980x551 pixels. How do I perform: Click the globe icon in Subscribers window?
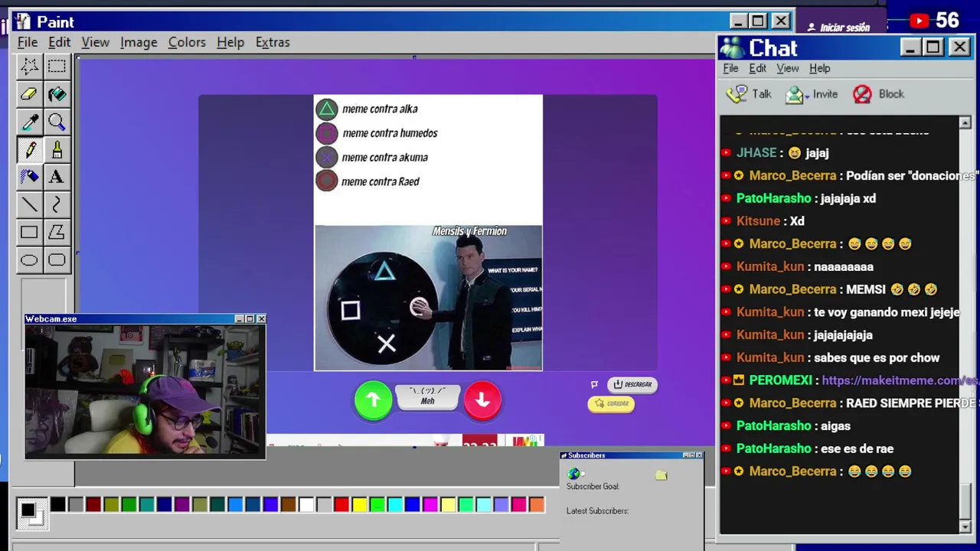click(574, 474)
